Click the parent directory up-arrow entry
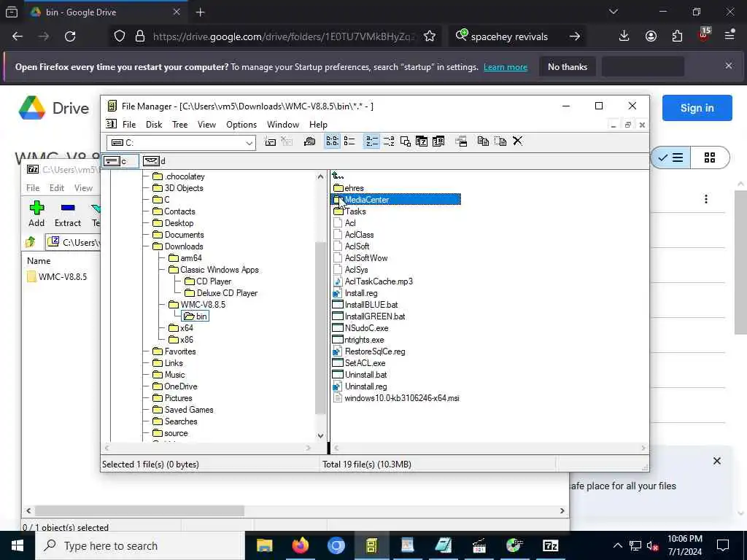Image resolution: width=747 pixels, height=560 pixels. pos(338,176)
